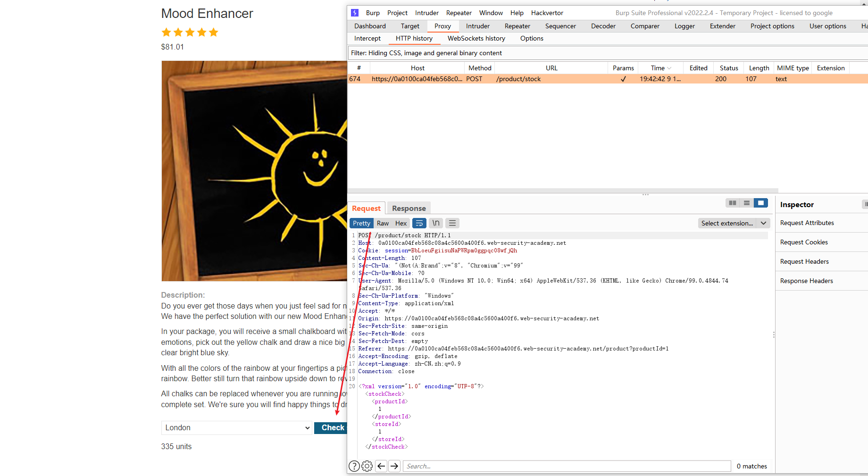Switch editor view to Raw
Screen dimensions: 868x476
point(383,223)
